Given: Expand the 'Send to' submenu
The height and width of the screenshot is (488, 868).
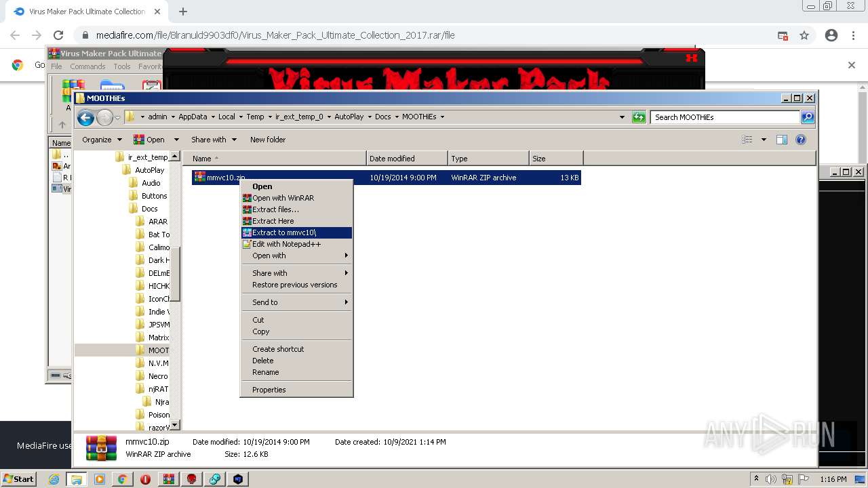Looking at the screenshot, I should click(297, 302).
